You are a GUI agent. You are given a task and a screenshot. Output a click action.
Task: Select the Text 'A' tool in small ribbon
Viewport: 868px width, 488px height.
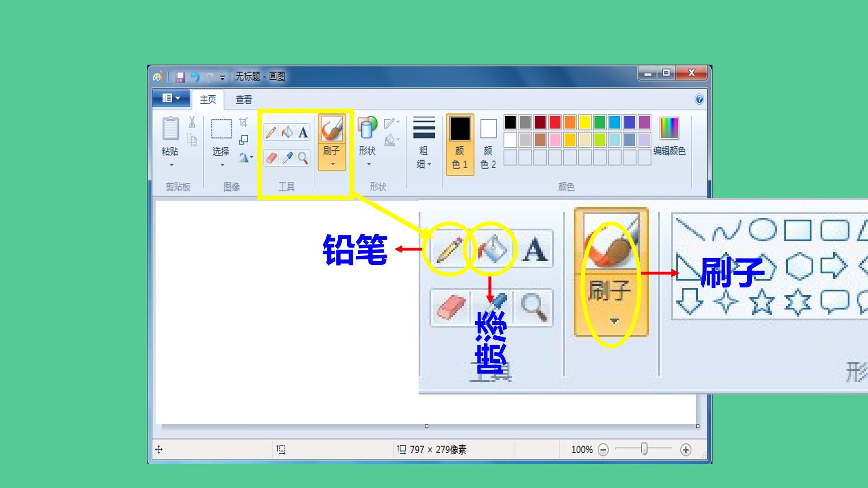coord(303,132)
